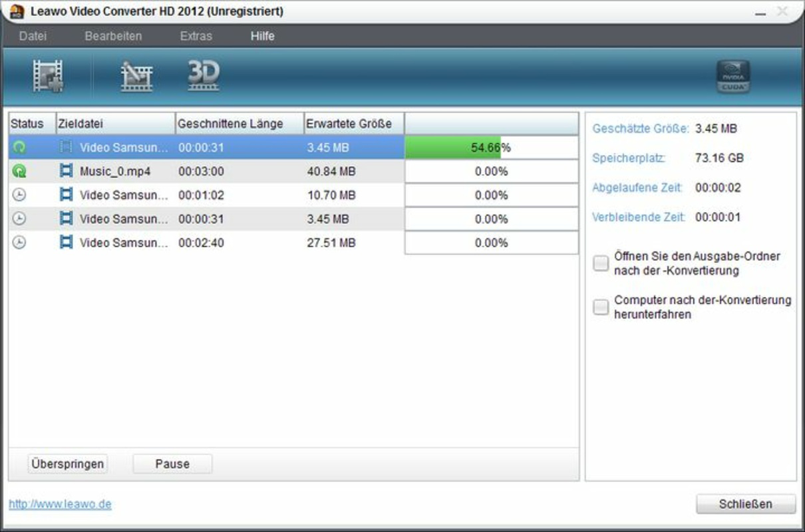Viewport: 805px width, 532px height.
Task: Click film icon in the 10.70 MB row
Action: click(x=66, y=195)
